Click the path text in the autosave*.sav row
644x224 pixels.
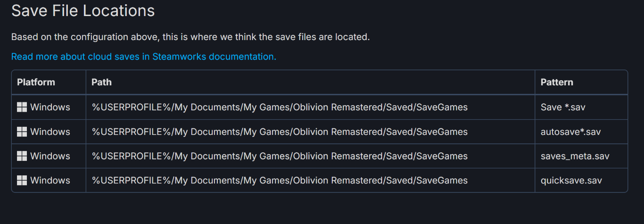click(x=280, y=132)
